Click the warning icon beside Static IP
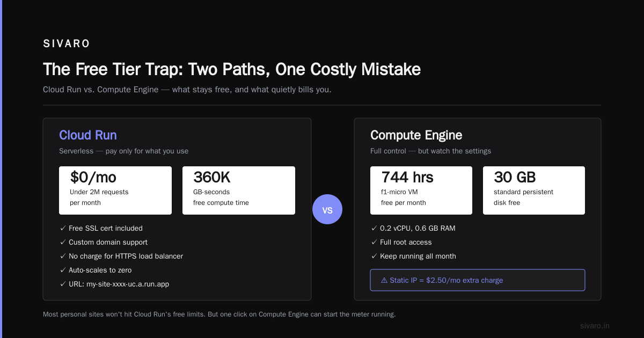The height and width of the screenshot is (338, 644). [x=384, y=280]
